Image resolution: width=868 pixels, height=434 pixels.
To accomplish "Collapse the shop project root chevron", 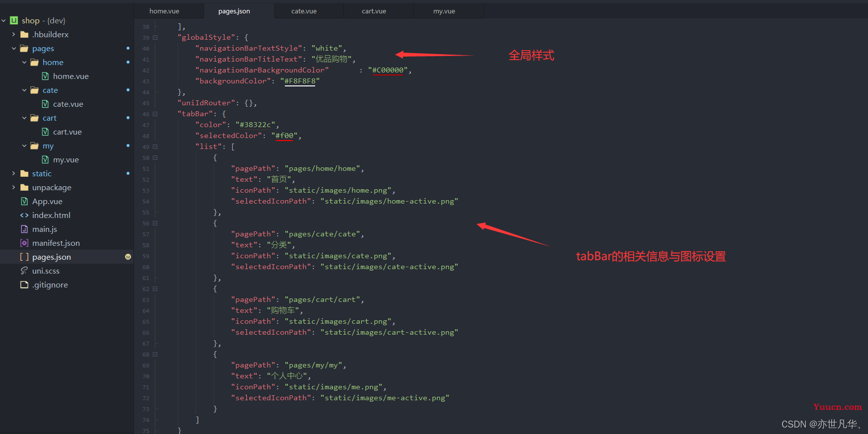I will click(3, 20).
